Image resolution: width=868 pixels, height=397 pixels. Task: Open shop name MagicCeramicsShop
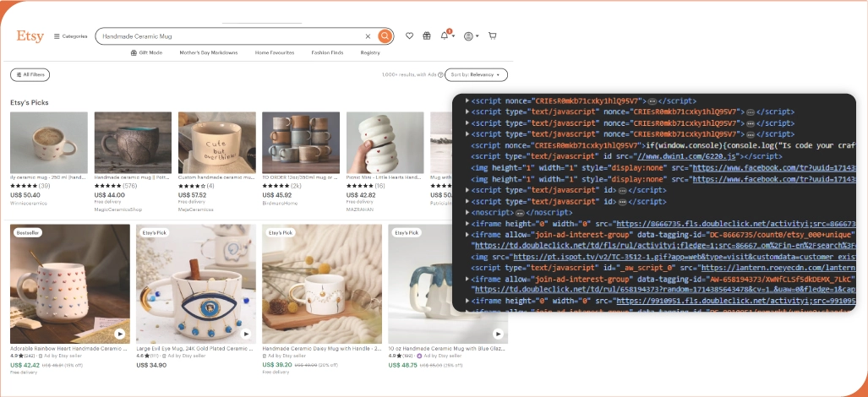pyautogui.click(x=118, y=209)
